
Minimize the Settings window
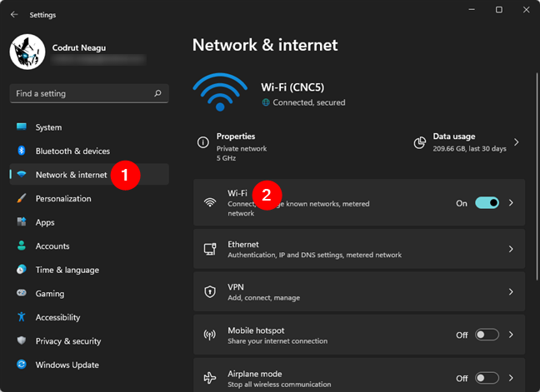472,10
